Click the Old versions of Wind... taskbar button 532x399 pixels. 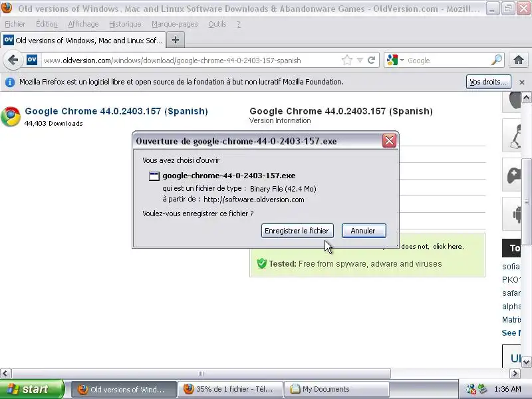(124, 389)
